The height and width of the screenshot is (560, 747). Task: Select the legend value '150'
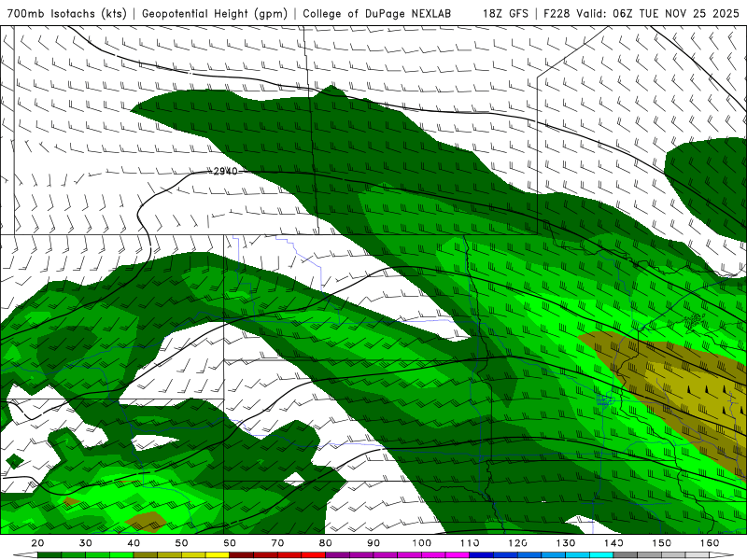pos(662,543)
